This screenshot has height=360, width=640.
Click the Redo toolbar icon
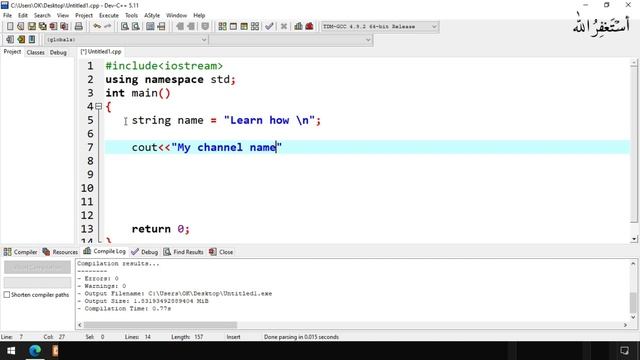tap(107, 27)
